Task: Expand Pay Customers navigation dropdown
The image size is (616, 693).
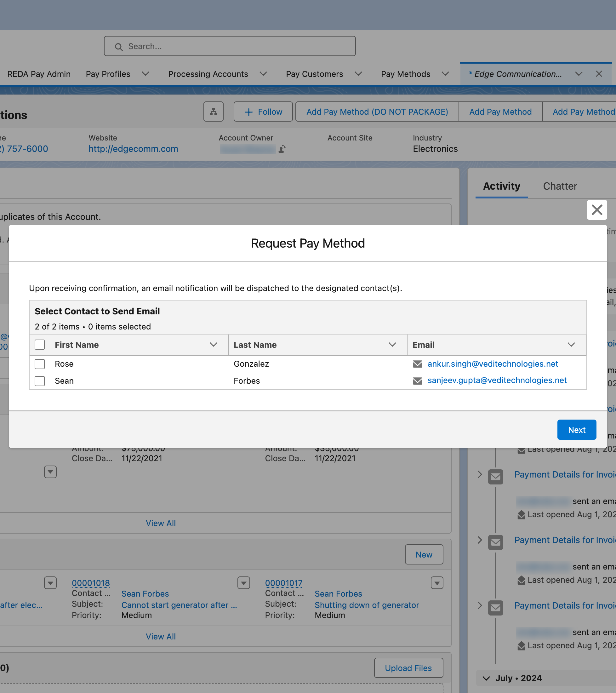Action: tap(358, 74)
